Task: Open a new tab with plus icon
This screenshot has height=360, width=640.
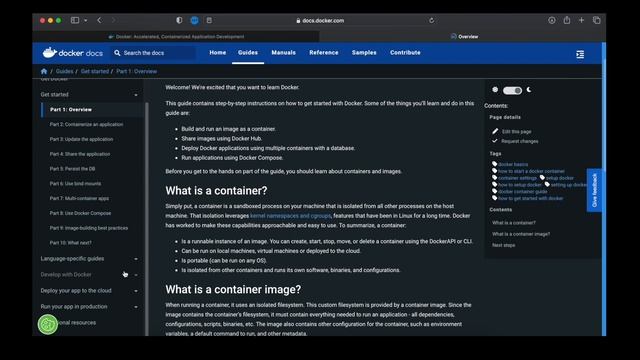Action: click(x=581, y=20)
